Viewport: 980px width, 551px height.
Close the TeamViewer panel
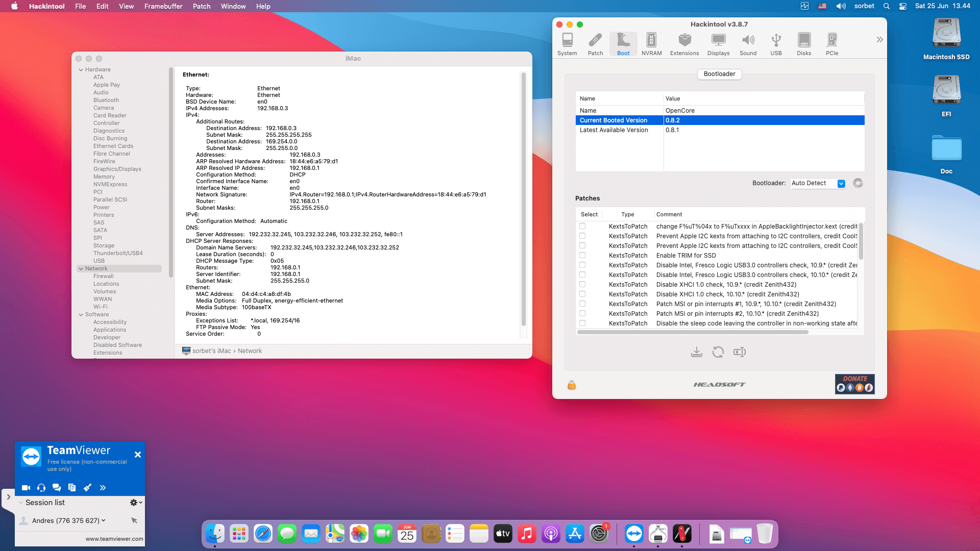pos(138,455)
